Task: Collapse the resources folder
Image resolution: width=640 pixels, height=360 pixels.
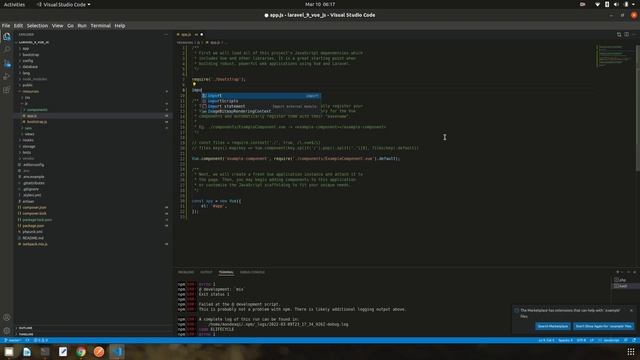Action: click(92, 91)
